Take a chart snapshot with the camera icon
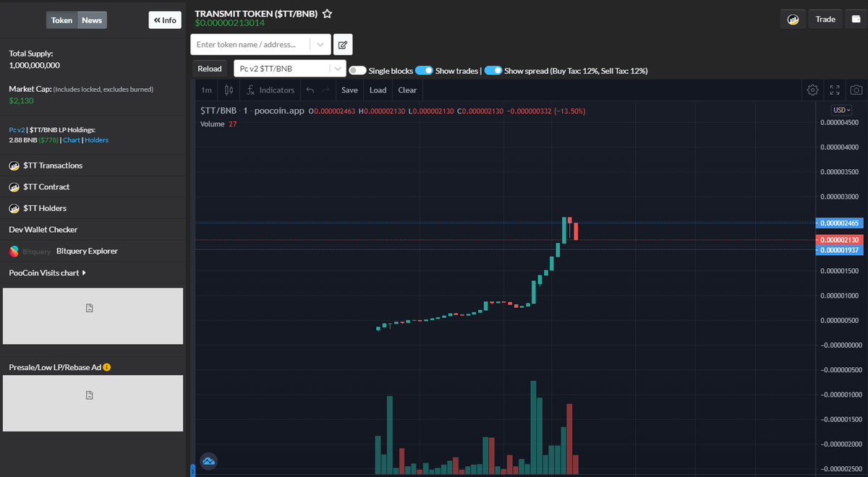Image resolution: width=868 pixels, height=477 pixels. (x=856, y=90)
